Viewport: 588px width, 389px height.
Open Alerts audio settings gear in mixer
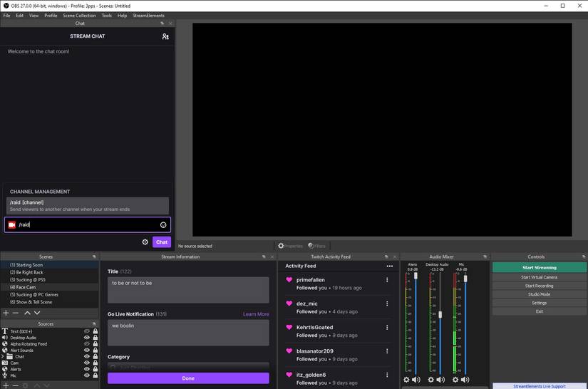click(407, 380)
